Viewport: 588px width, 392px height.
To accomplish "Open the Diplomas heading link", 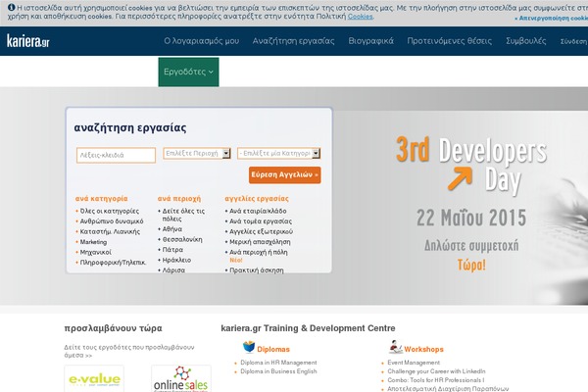I will coord(273,349).
